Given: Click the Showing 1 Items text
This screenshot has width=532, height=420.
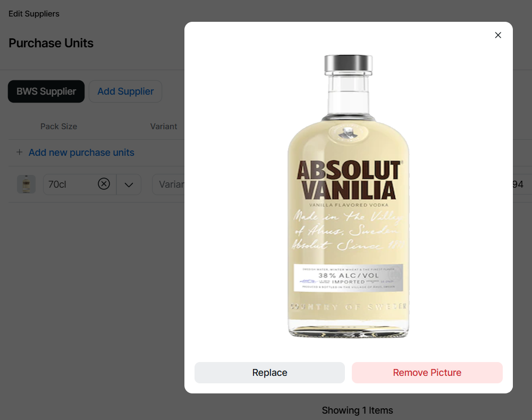Looking at the screenshot, I should [357, 410].
